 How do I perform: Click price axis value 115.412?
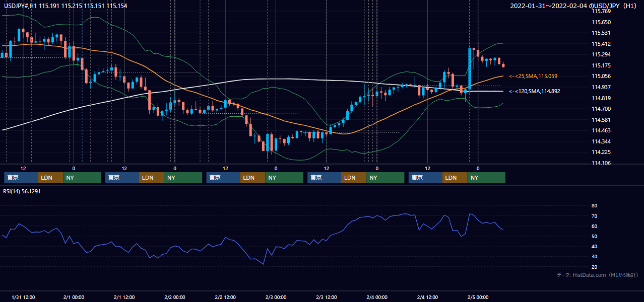tap(601, 44)
